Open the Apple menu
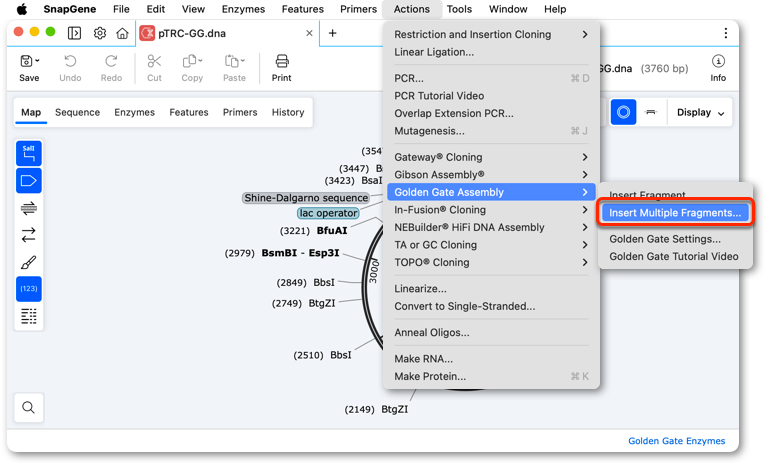The width and height of the screenshot is (764, 463). pyautogui.click(x=22, y=9)
